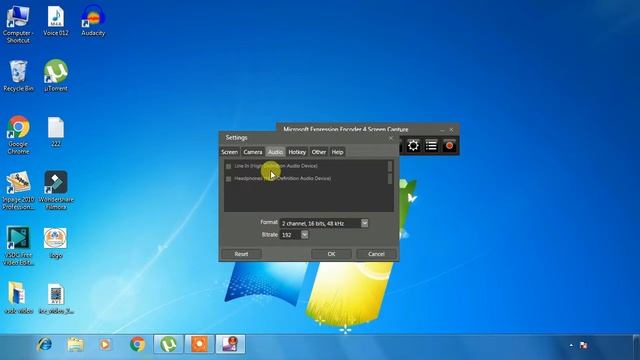
Task: Select the folder icon in desktop's bottom row
Action: (x=18, y=298)
